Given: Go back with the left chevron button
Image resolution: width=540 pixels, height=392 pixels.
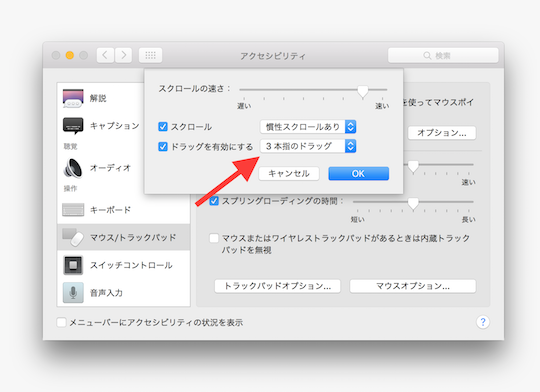Looking at the screenshot, I should coord(105,55).
